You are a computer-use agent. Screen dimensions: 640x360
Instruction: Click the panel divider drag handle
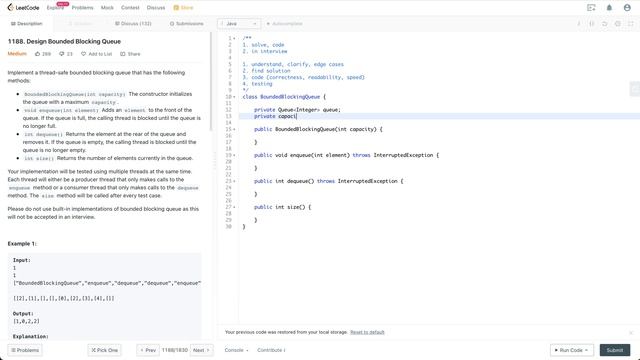point(215,161)
